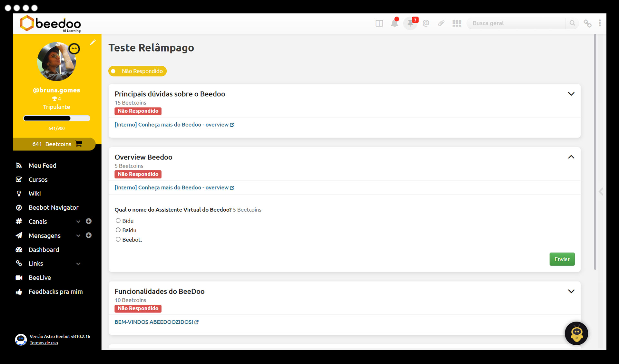Open the Beebot chat assistant bubble
This screenshot has height=364, width=619.
pyautogui.click(x=576, y=333)
